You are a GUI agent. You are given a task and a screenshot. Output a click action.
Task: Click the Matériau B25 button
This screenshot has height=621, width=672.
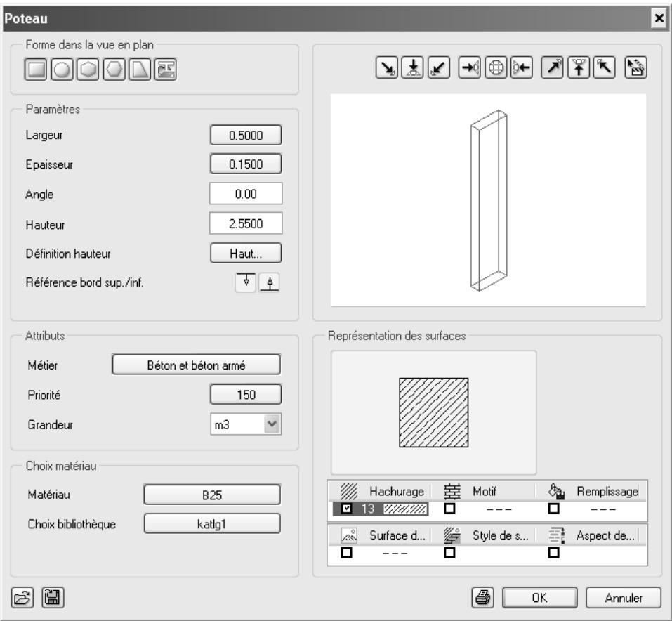click(x=212, y=495)
